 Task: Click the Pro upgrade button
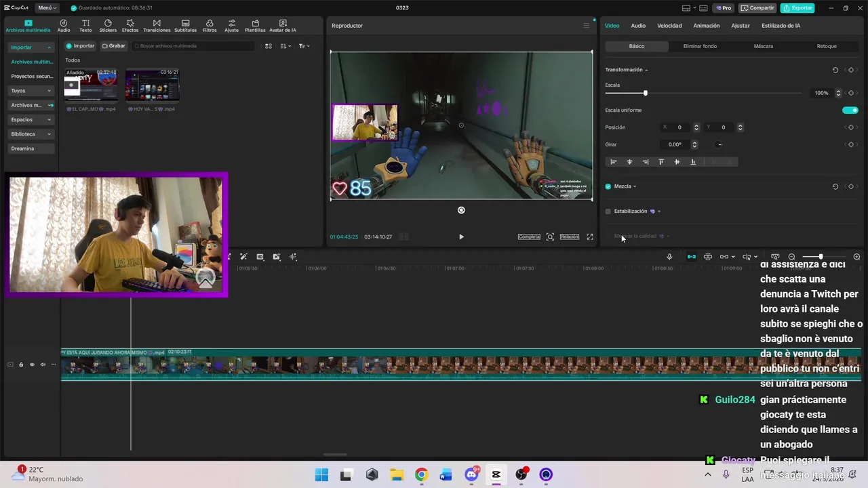pyautogui.click(x=724, y=8)
